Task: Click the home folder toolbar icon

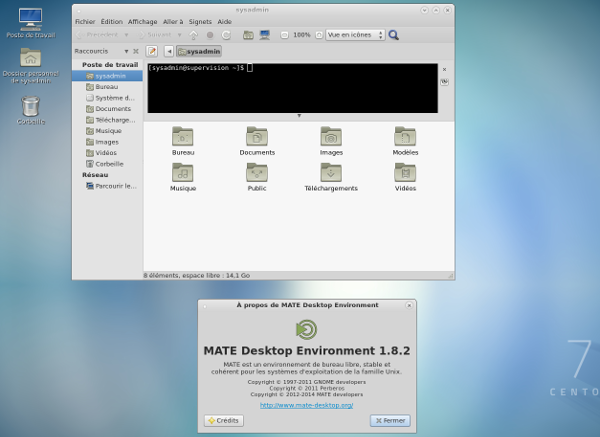Action: pos(246,35)
